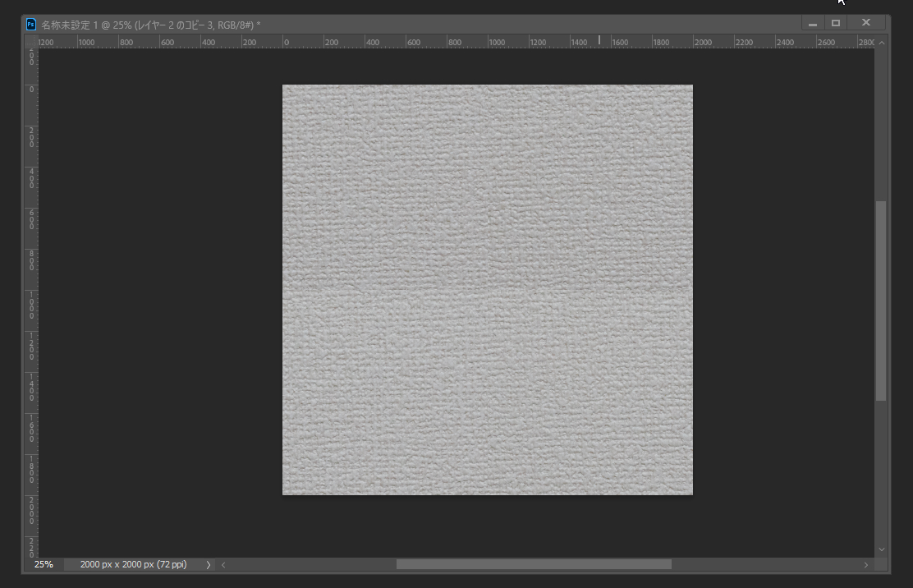The width and height of the screenshot is (913, 588).
Task: Click the Photoshop document icon in title bar
Action: 31,25
